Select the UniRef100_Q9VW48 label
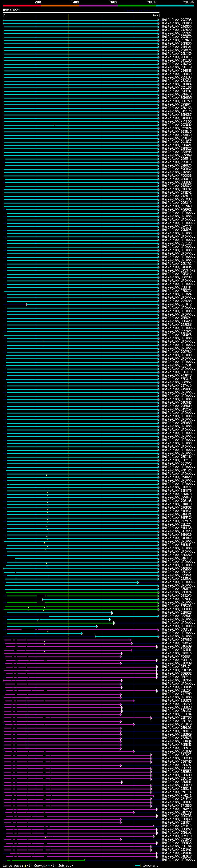Screen dimensions: 197x868 pyautogui.click(x=176, y=497)
